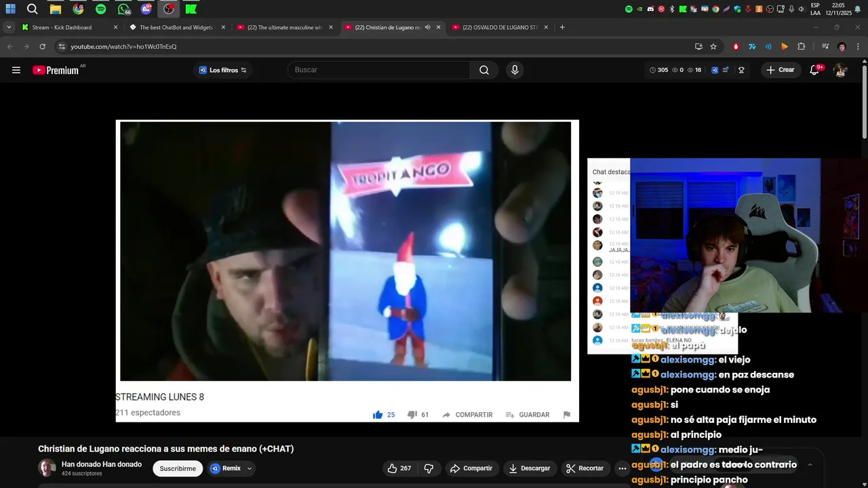Install app icon in address bar
Screen dimensions: 868x488
[698, 47]
